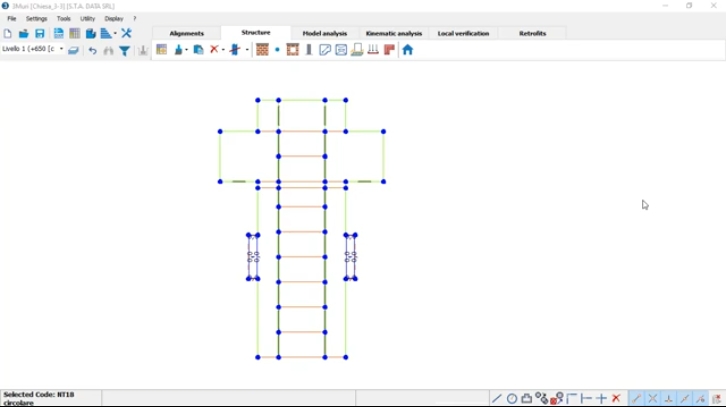Expand the delete tool dropdown arrow

click(223, 50)
